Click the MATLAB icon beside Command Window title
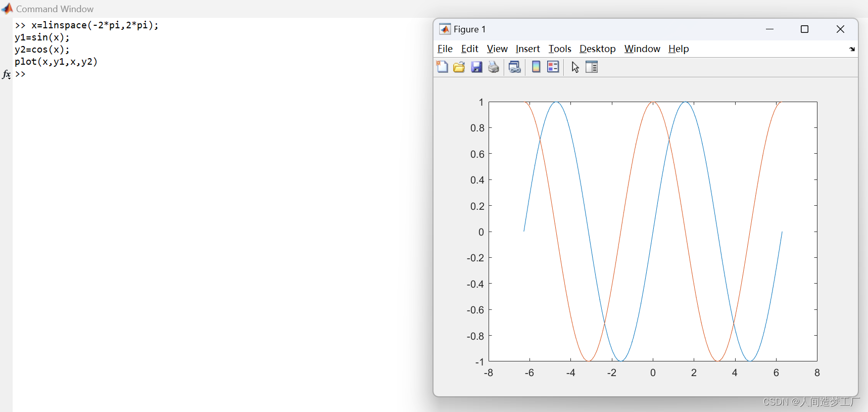 pos(7,9)
